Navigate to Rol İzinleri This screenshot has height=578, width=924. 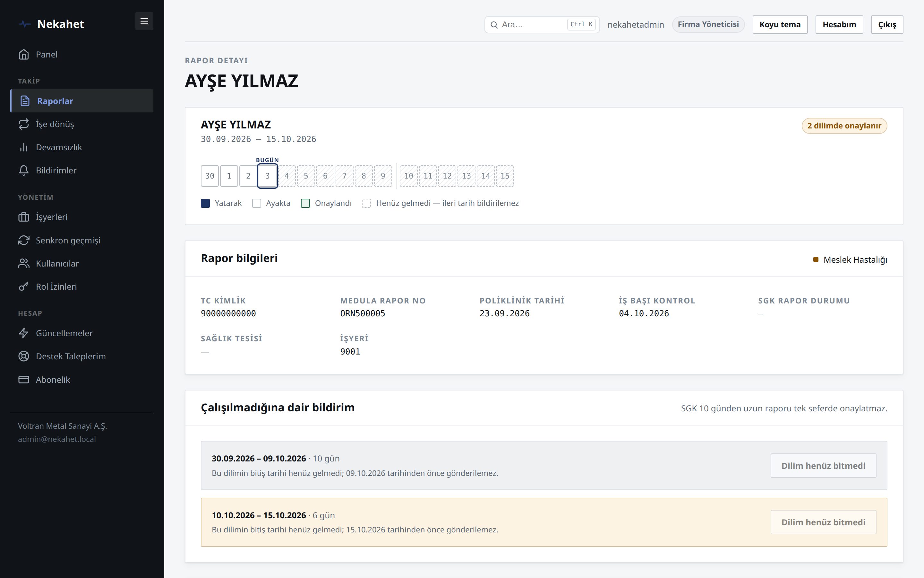pos(82,286)
